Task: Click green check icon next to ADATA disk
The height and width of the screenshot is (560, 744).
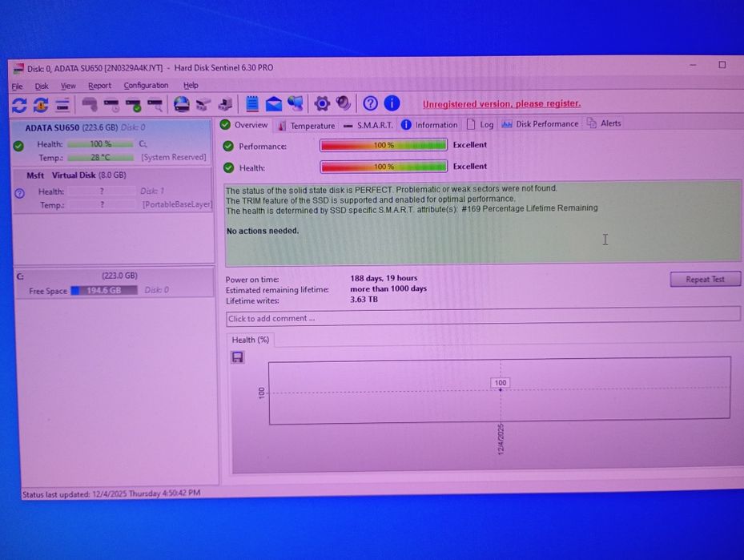Action: [18, 146]
